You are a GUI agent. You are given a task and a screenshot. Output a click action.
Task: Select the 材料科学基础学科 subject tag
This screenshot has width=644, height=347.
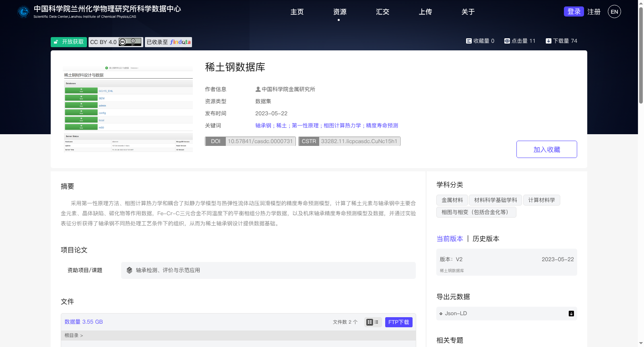pyautogui.click(x=495, y=200)
